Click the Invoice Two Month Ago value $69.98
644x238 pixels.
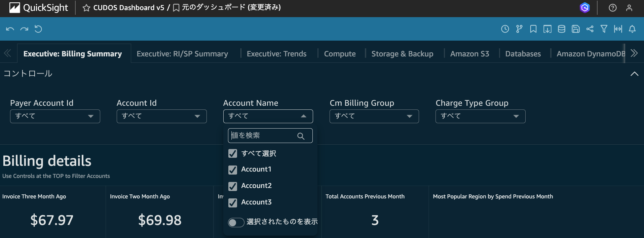tap(160, 220)
